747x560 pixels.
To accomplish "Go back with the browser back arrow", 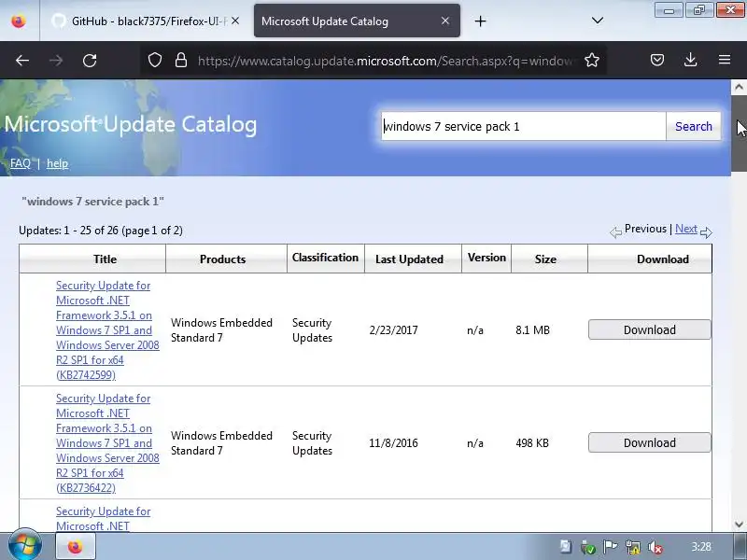I will pos(22,61).
